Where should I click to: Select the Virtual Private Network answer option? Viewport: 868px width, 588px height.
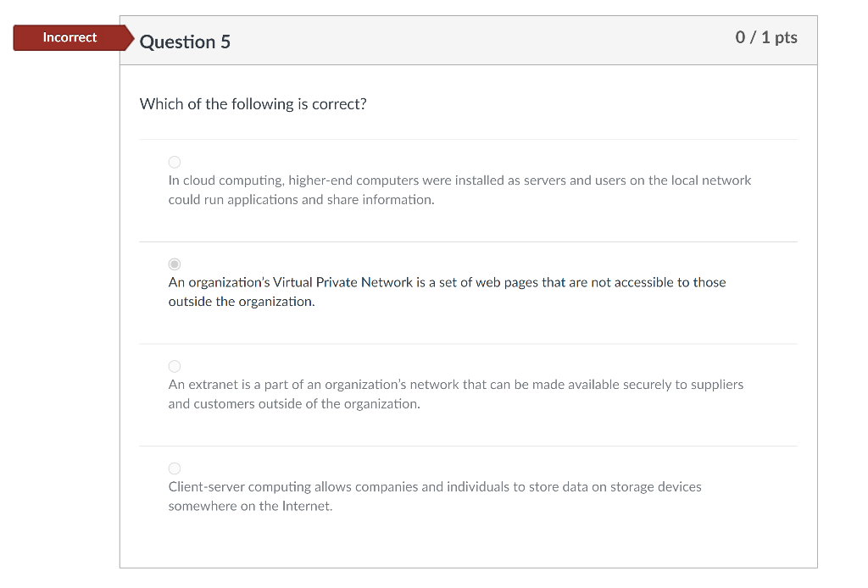click(175, 263)
